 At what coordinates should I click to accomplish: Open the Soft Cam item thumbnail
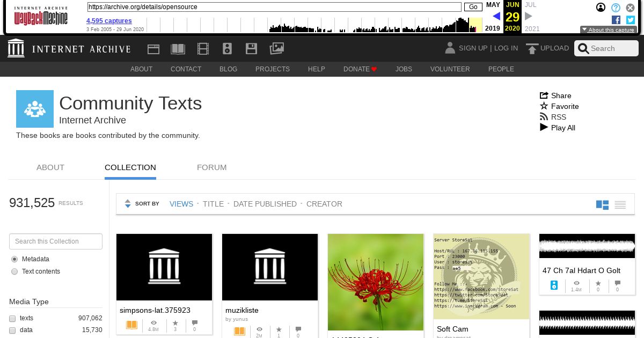pos(481,276)
